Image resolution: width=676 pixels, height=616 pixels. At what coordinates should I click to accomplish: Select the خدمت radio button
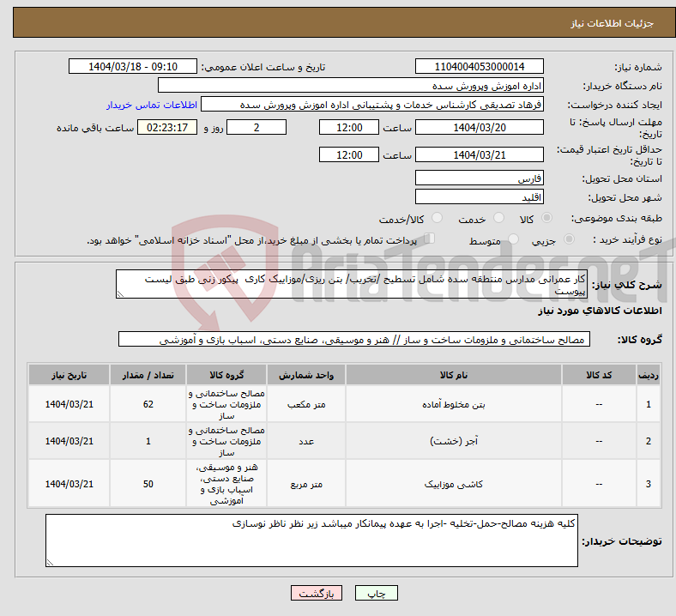[x=498, y=218]
